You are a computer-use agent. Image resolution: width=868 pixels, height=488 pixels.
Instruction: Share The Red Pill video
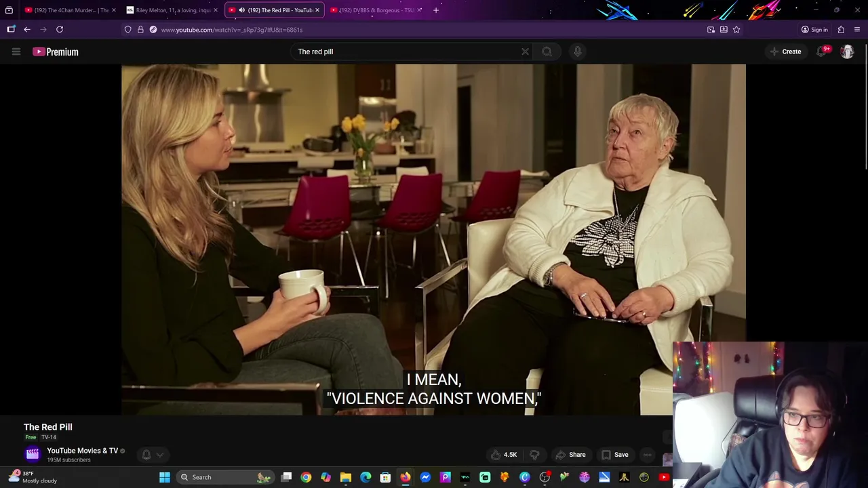click(x=570, y=455)
